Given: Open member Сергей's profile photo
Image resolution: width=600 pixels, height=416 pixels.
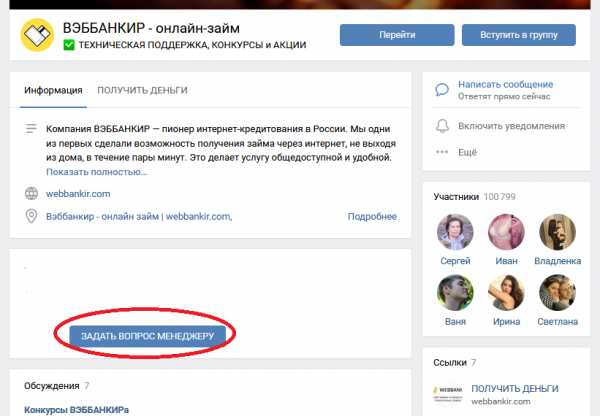Looking at the screenshot, I should (455, 232).
